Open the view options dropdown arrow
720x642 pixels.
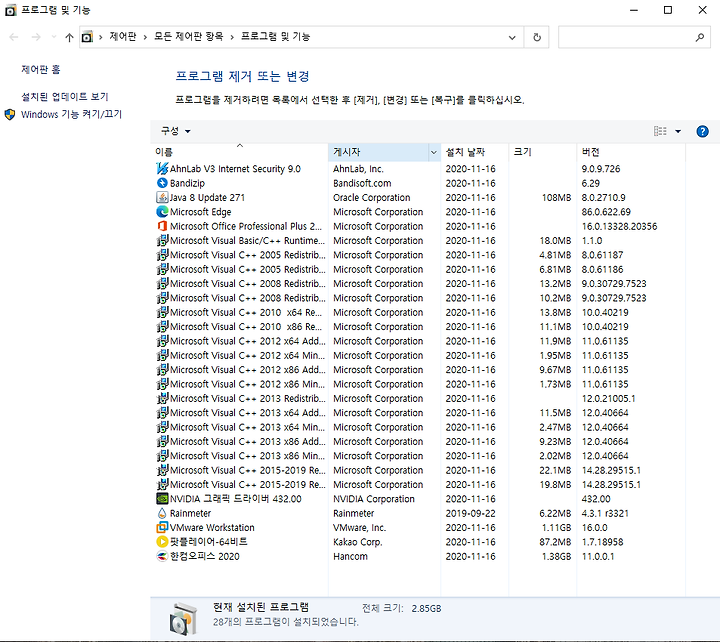[678, 131]
